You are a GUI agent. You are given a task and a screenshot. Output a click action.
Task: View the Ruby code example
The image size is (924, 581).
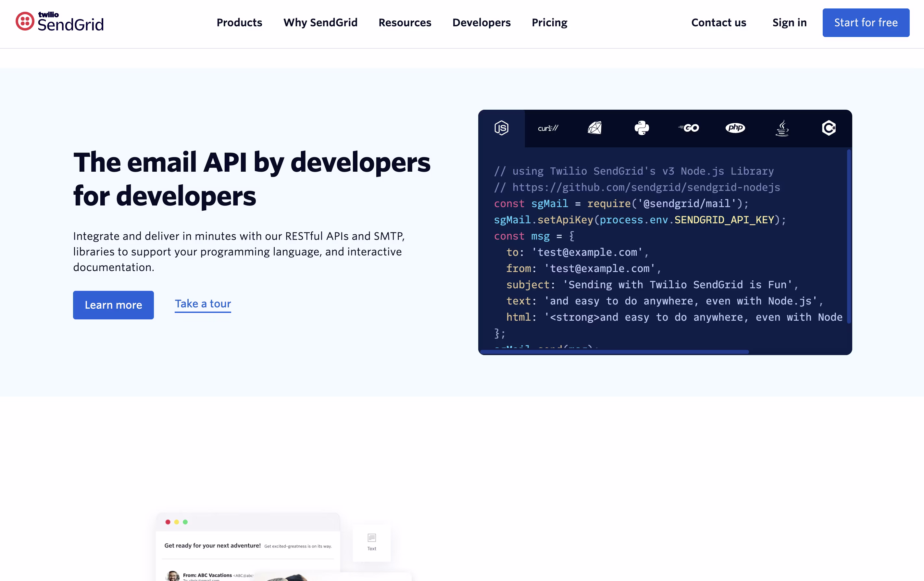tap(595, 128)
